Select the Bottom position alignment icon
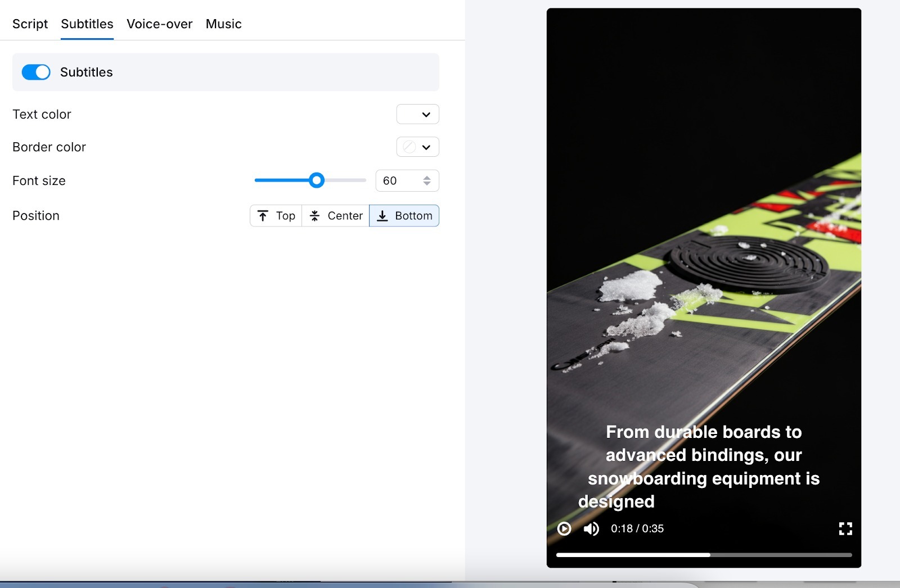Viewport: 900px width, 588px height. point(383,215)
